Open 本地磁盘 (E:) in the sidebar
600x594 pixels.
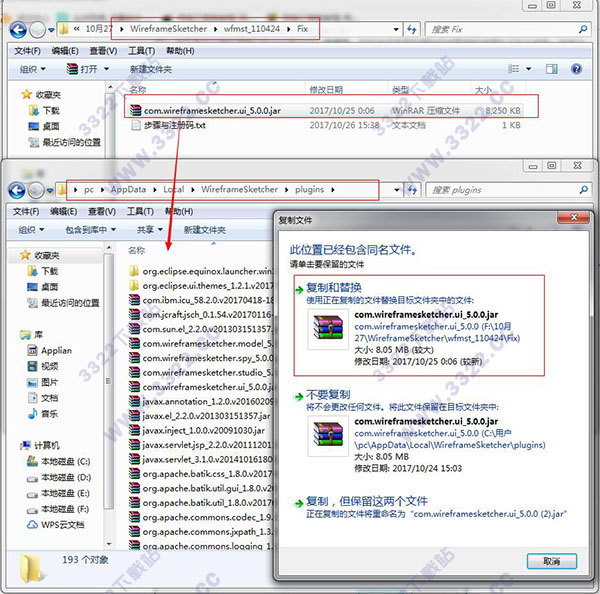tap(59, 493)
